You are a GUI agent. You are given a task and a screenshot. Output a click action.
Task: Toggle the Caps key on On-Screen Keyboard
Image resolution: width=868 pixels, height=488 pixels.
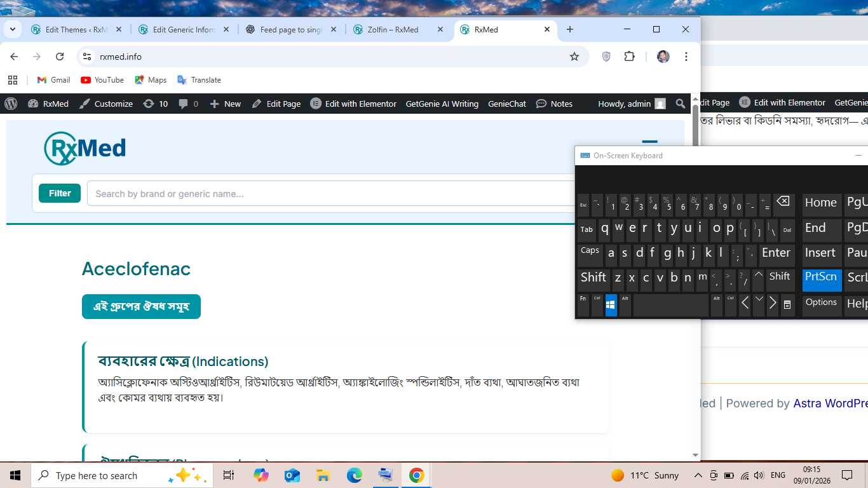coord(590,253)
